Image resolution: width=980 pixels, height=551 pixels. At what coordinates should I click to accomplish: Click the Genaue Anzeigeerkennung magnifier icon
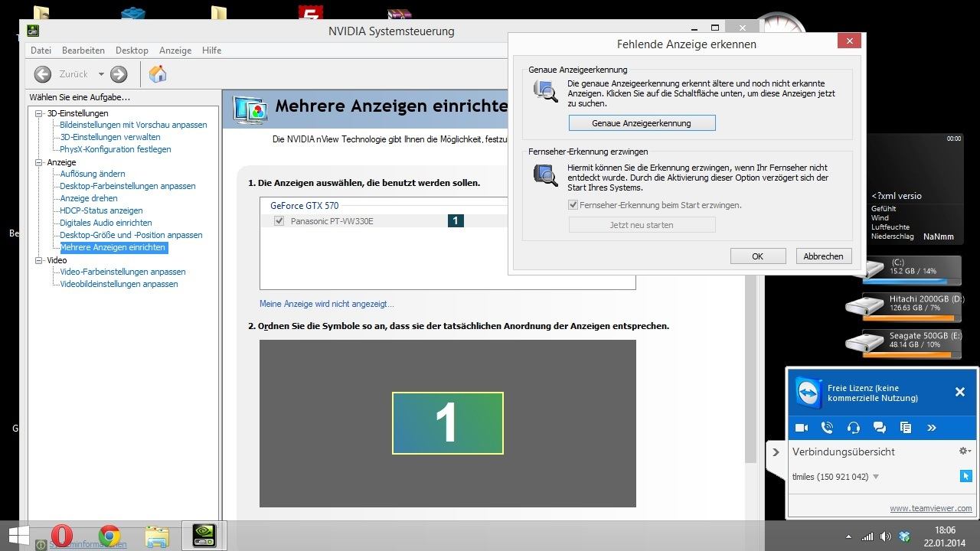coord(546,91)
